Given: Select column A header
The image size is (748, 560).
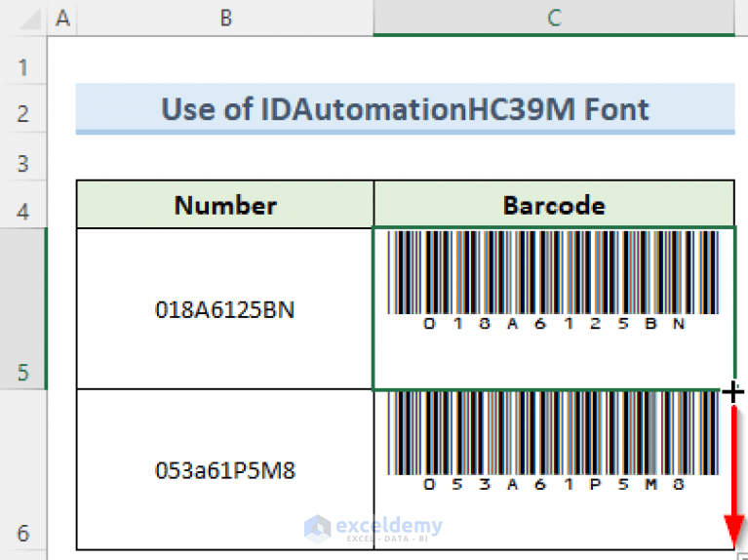Looking at the screenshot, I should 62,19.
